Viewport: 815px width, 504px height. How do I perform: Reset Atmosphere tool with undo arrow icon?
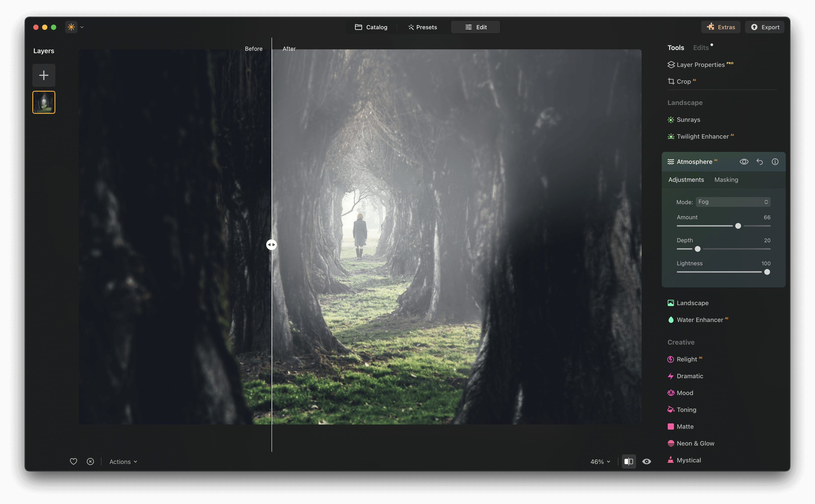coord(759,162)
